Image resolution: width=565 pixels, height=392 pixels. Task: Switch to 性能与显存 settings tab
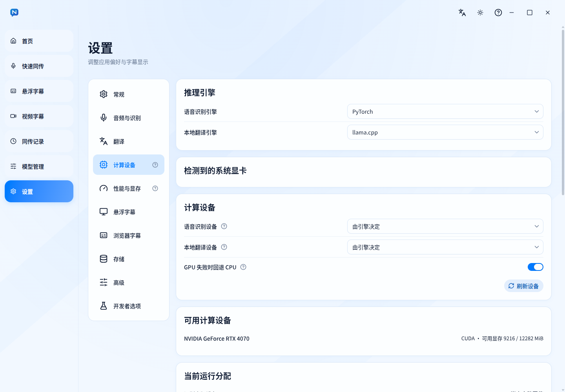point(129,188)
